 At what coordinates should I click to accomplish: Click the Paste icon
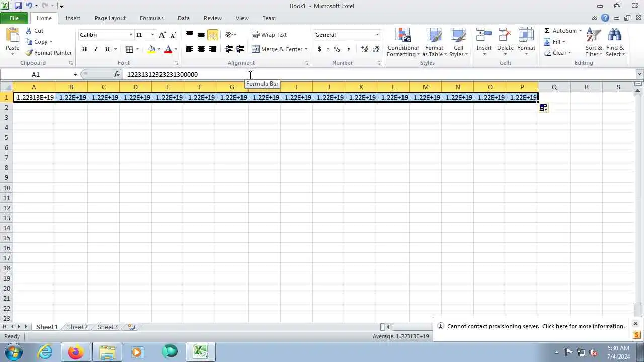click(x=12, y=35)
